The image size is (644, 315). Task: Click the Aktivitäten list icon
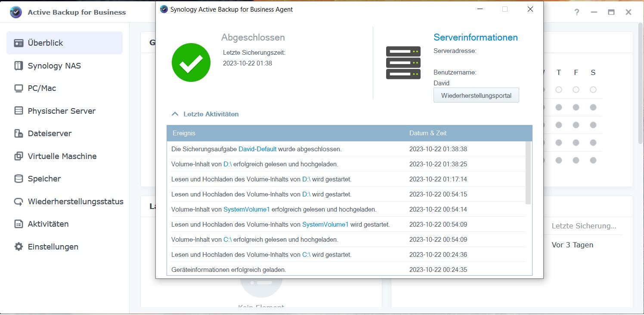[19, 224]
